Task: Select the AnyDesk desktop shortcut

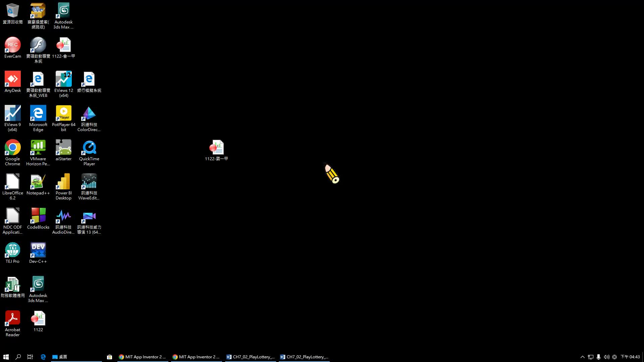Action: 13,82
